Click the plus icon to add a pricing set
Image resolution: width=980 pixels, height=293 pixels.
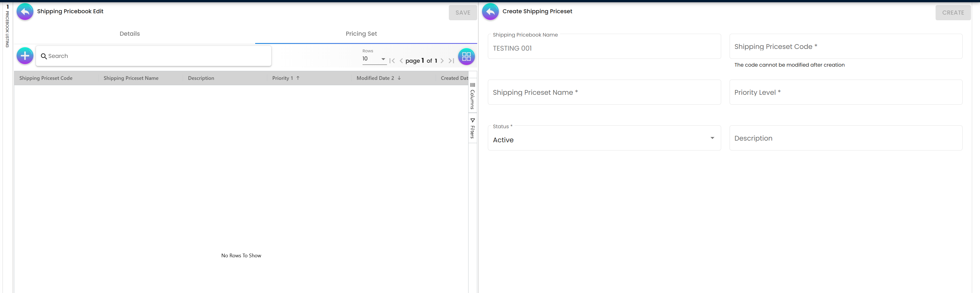[x=24, y=56]
